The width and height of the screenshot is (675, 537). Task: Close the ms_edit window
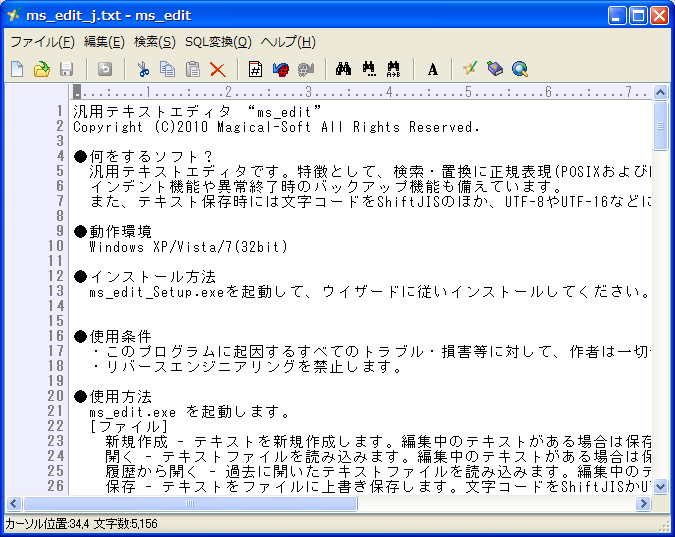tap(660, 16)
